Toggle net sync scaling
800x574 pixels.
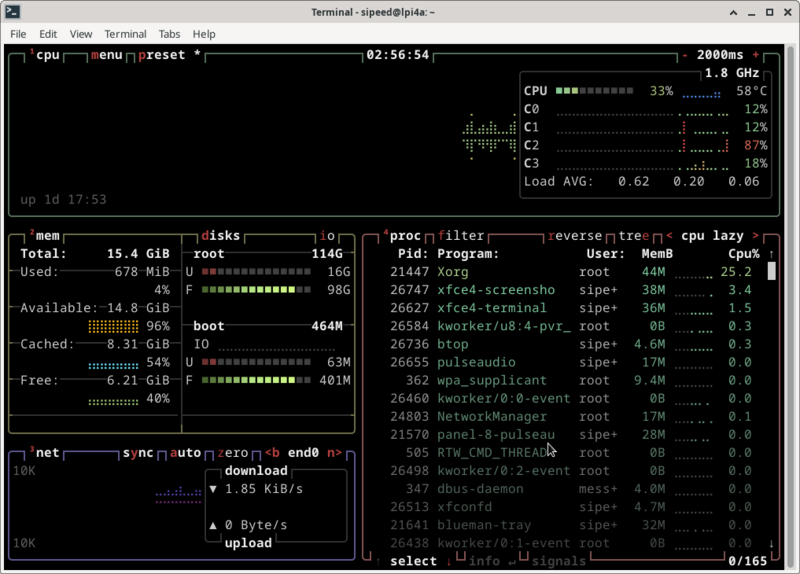click(x=138, y=453)
